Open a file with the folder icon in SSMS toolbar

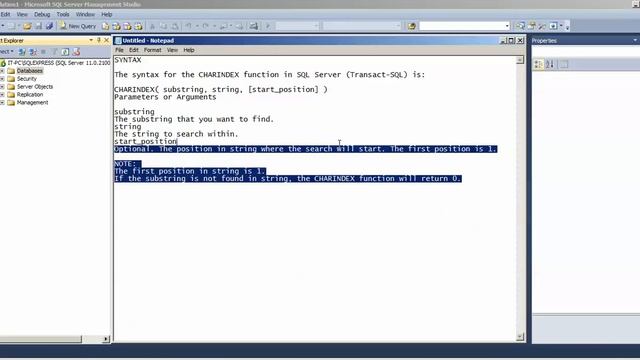click(27, 26)
